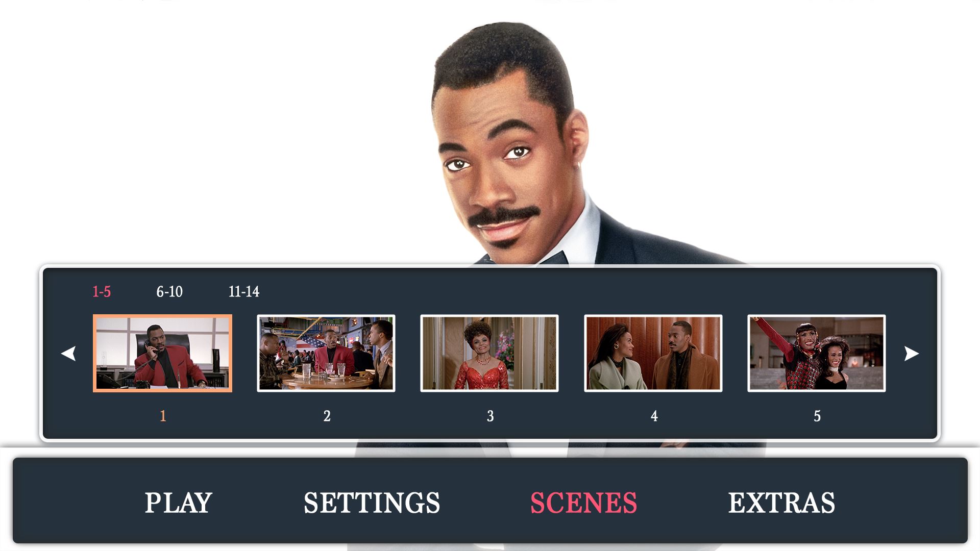
Task: Click the scene number 4 label
Action: tap(654, 416)
